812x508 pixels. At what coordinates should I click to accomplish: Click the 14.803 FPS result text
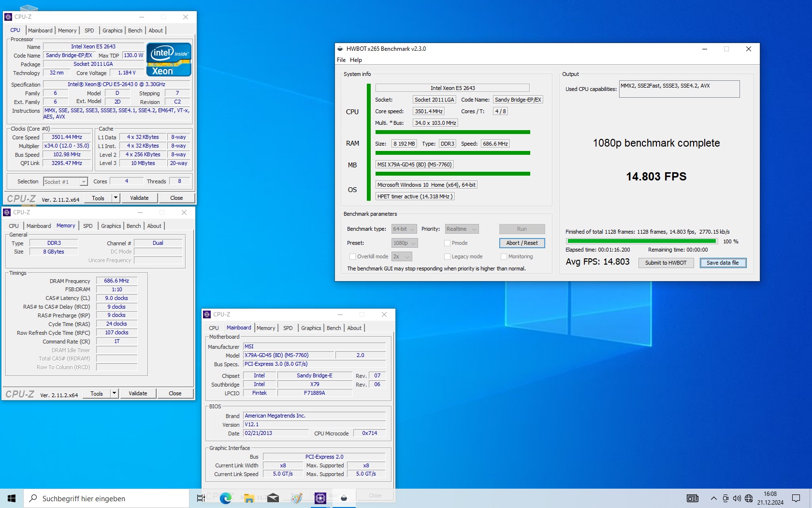click(x=656, y=177)
